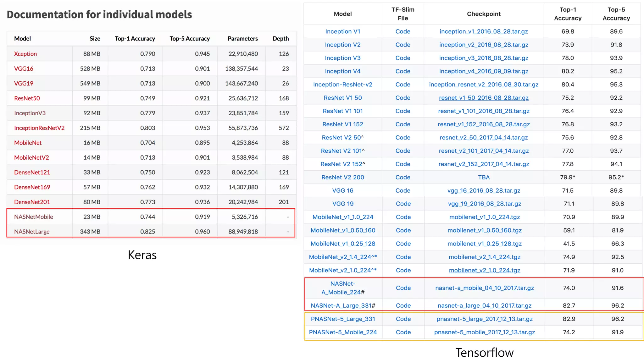Image resolution: width=644 pixels, height=362 pixels.
Task: Open the InceptionResNetV2 model link
Action: pyautogui.click(x=39, y=128)
